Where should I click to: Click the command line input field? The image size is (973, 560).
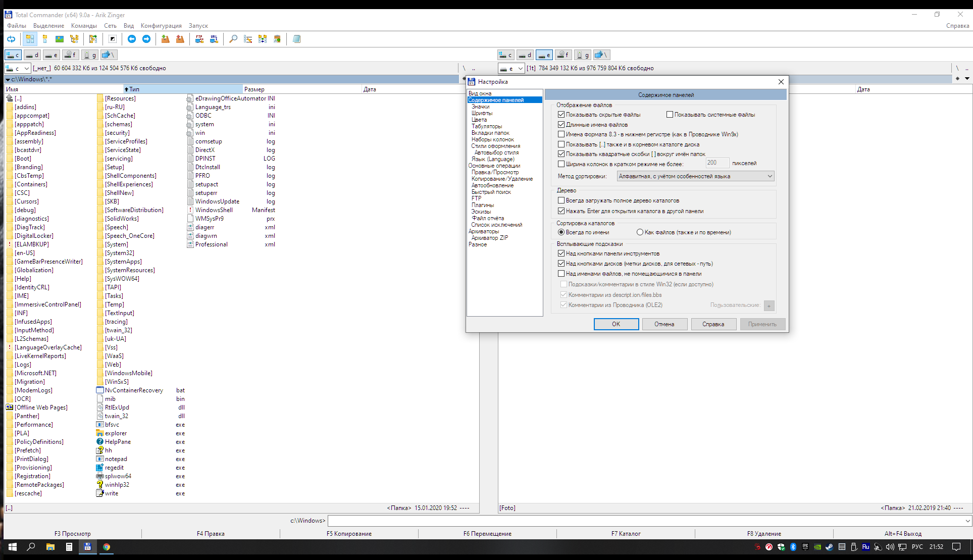(x=646, y=521)
